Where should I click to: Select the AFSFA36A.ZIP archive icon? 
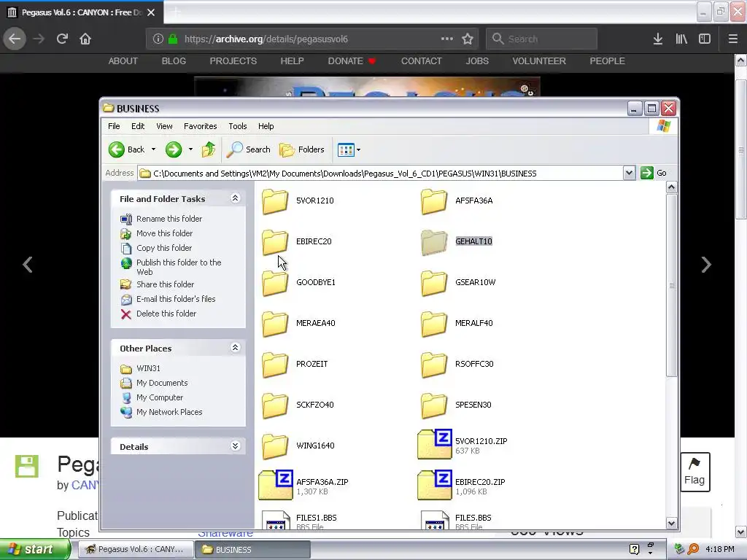275,485
